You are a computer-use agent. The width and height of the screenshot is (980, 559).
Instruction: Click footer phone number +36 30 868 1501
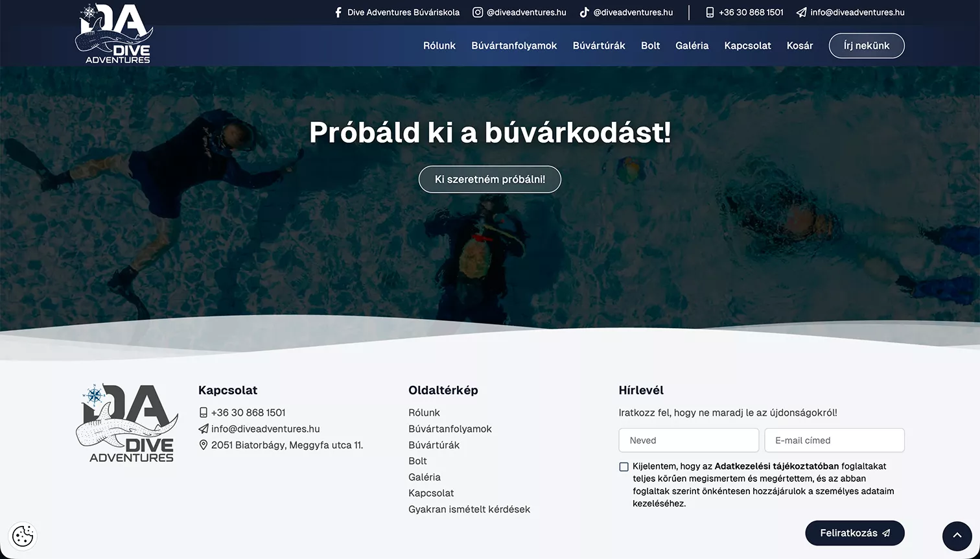pyautogui.click(x=248, y=412)
